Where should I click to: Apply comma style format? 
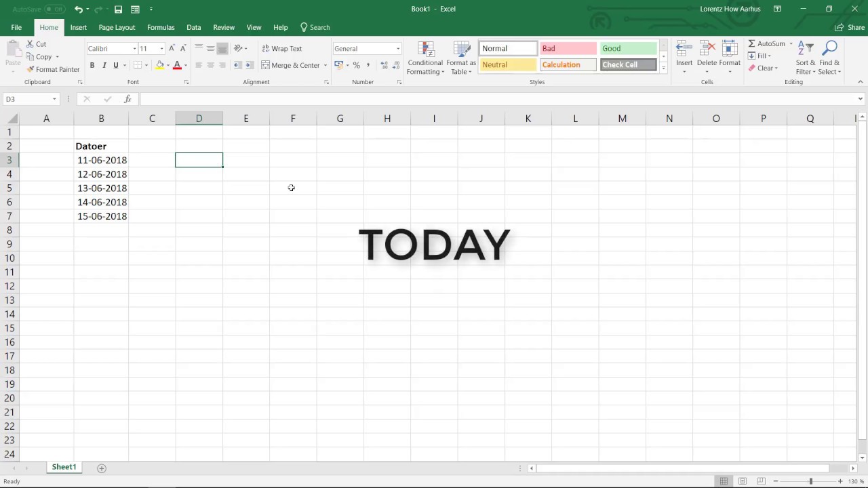368,66
